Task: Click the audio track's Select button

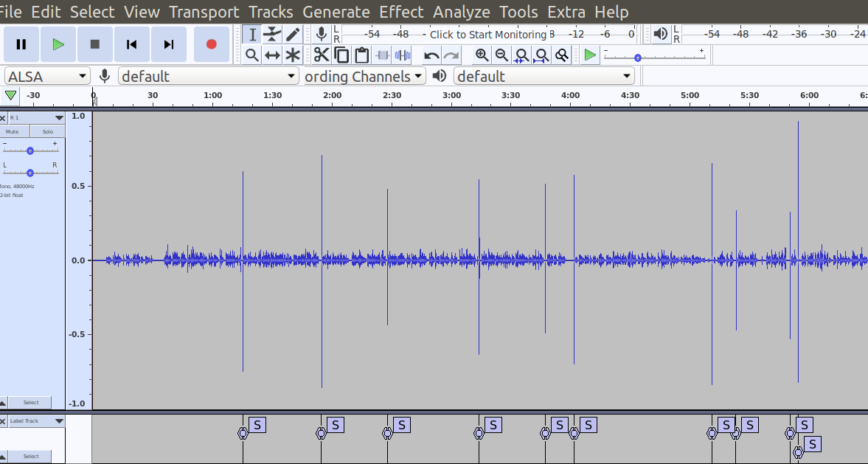Action: click(29, 402)
